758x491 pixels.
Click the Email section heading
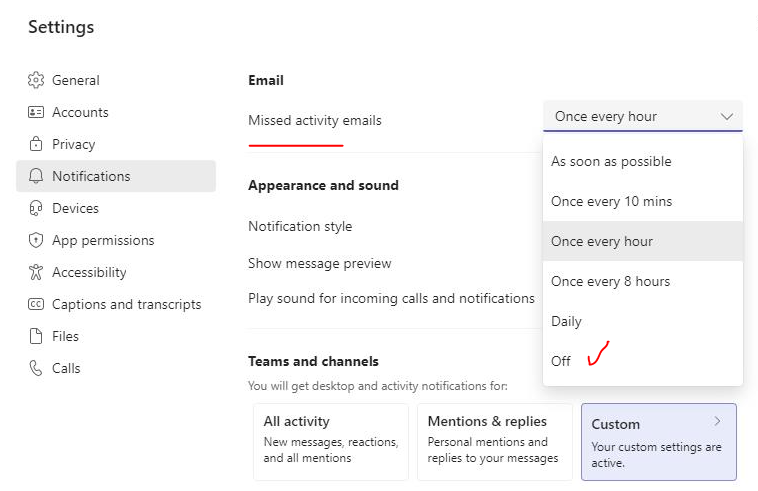pos(266,80)
